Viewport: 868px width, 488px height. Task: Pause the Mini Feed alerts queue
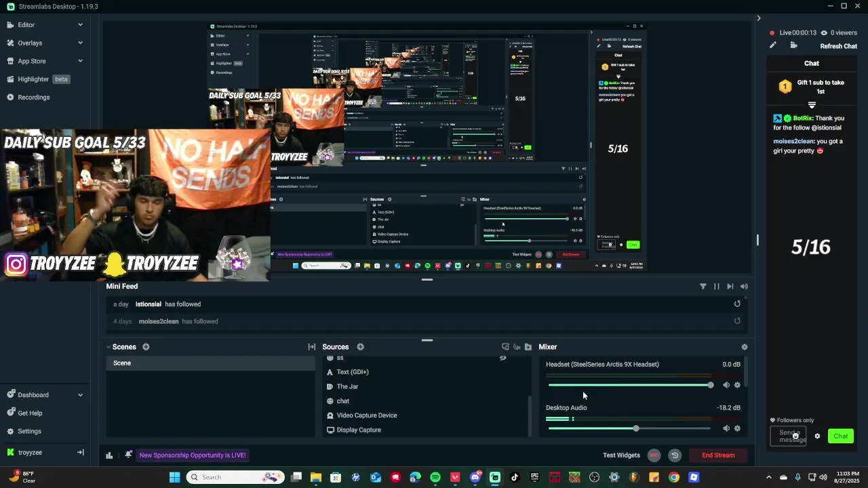pos(716,287)
